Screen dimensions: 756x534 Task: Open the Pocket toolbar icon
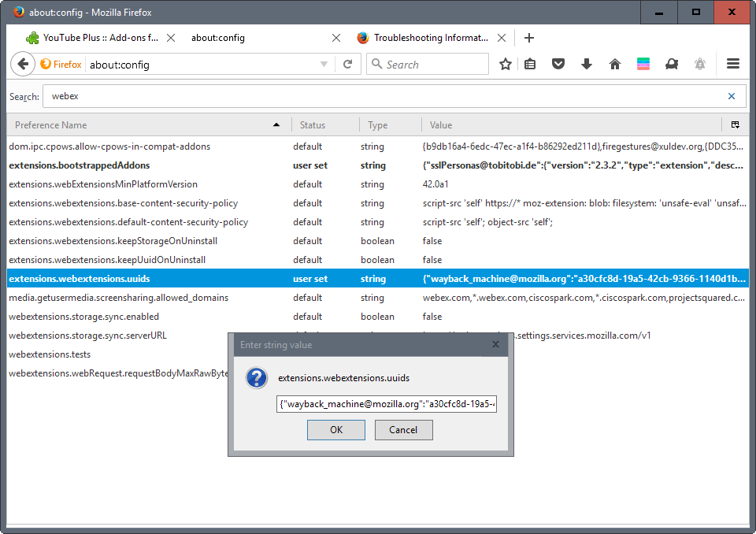(x=558, y=64)
